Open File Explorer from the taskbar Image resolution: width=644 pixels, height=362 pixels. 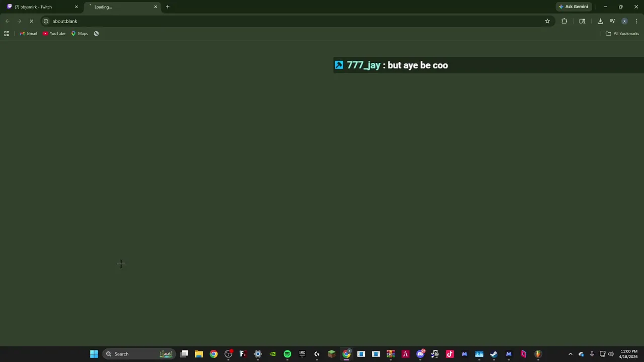pos(199,354)
